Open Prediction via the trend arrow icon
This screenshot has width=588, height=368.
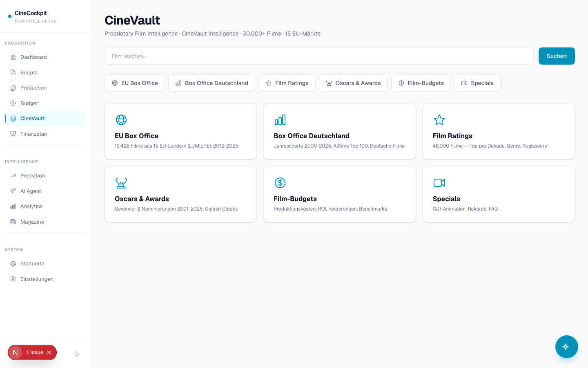coord(13,175)
